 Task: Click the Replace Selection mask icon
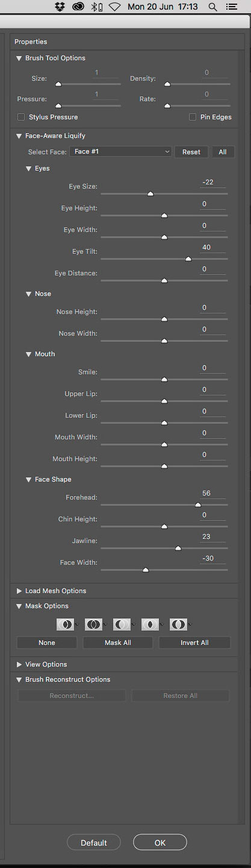point(64,624)
